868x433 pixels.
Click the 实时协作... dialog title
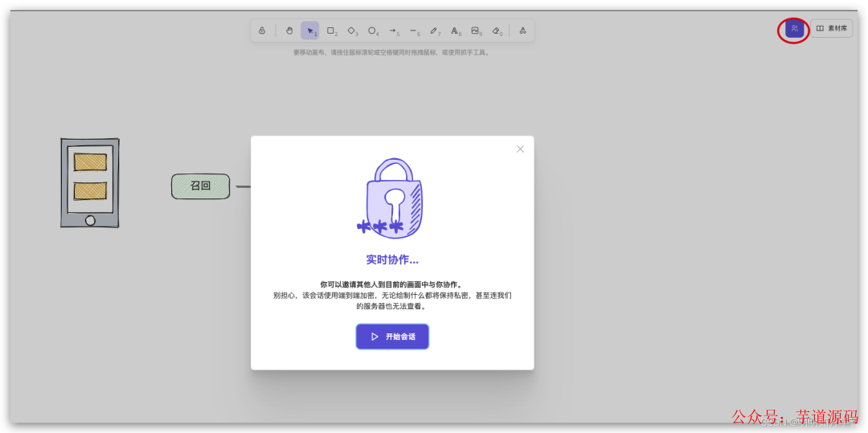tap(392, 259)
